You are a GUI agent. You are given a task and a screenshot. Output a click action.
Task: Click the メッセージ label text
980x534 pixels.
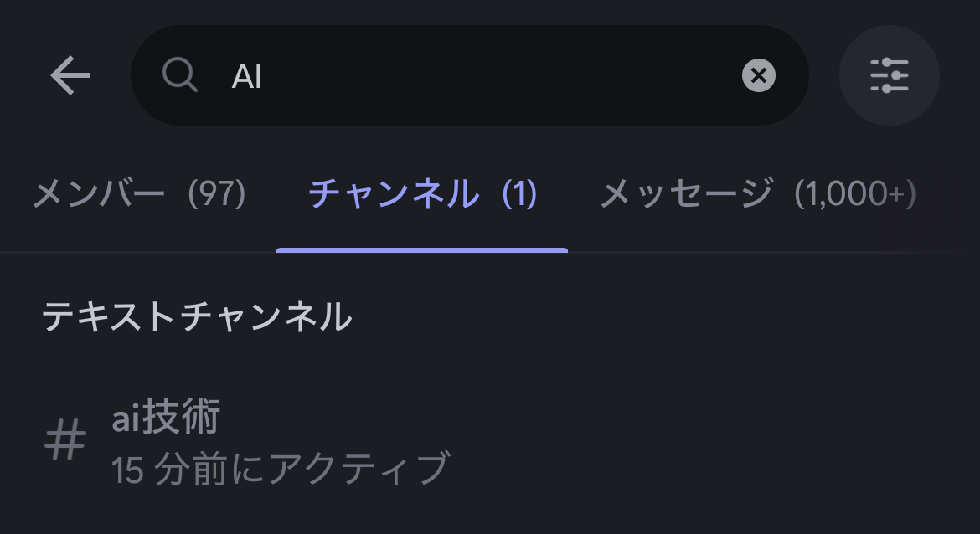tap(686, 195)
